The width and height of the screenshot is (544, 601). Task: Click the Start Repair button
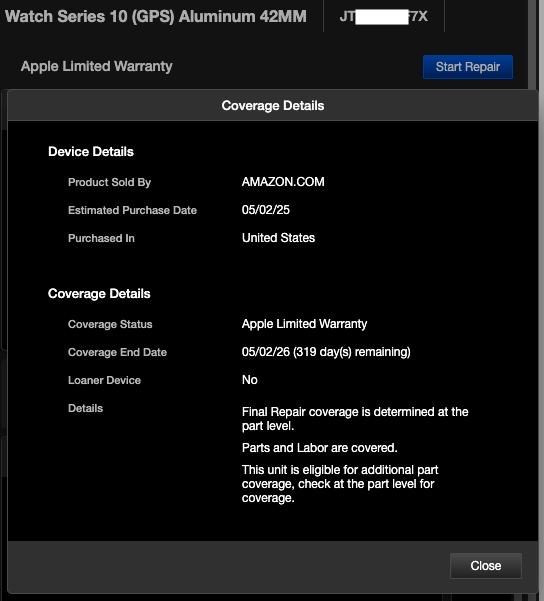point(468,67)
